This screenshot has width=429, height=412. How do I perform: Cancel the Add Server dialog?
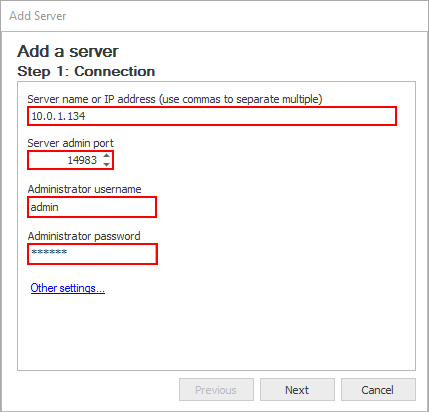point(378,390)
